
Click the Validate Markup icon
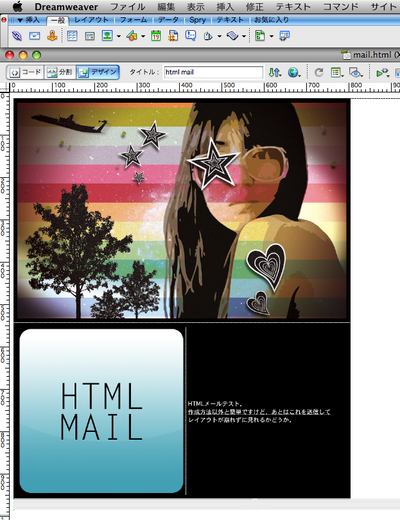click(382, 72)
